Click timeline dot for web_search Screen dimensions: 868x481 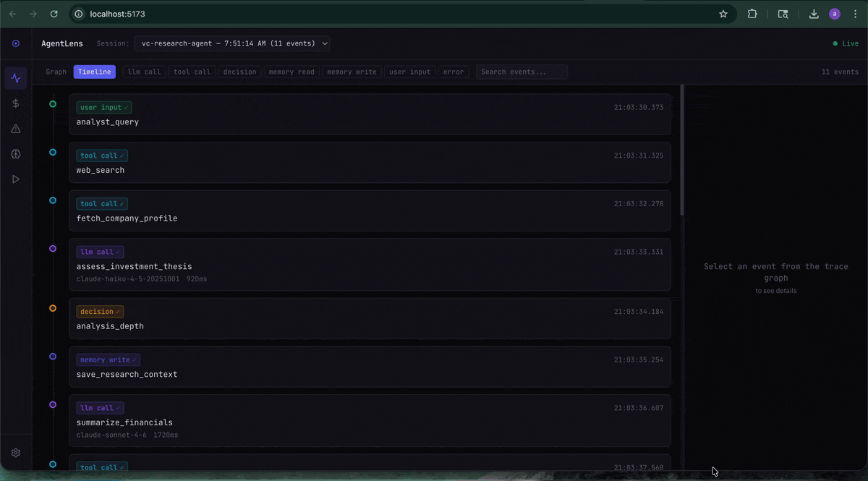(53, 152)
